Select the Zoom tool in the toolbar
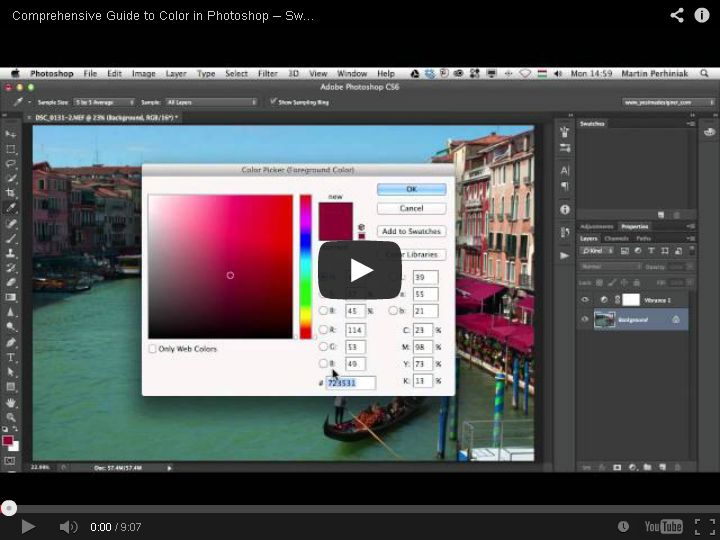The height and width of the screenshot is (540, 720). pos(11,416)
